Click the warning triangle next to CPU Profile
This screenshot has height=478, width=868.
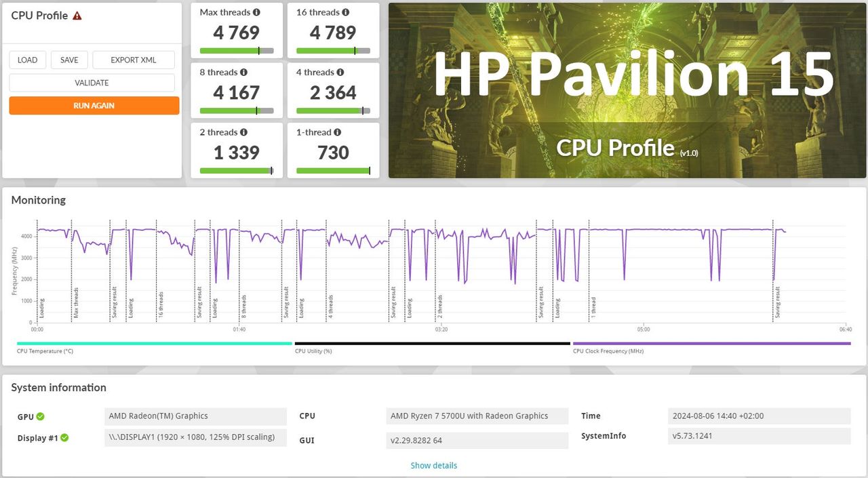pos(77,16)
